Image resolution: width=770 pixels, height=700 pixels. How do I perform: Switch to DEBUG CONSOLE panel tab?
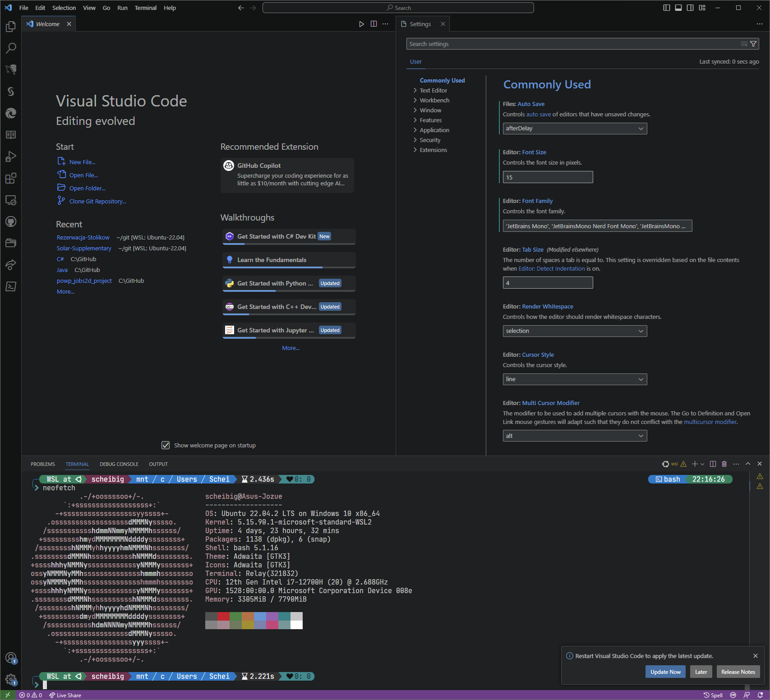(119, 464)
